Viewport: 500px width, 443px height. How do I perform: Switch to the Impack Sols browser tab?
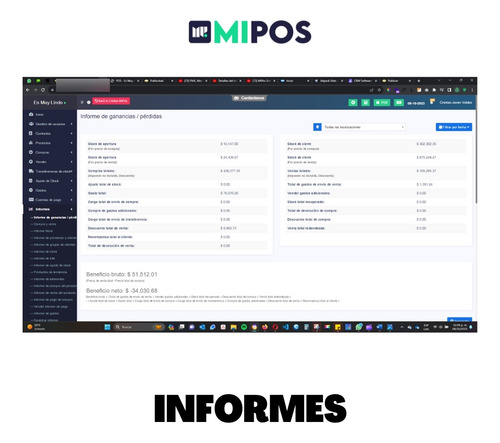tap(328, 81)
